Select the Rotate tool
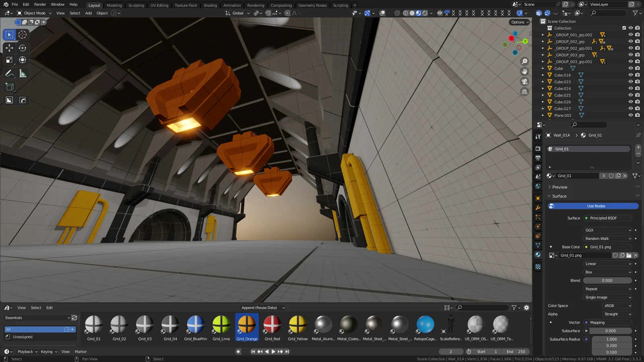This screenshot has width=644, height=362. pyautogui.click(x=23, y=48)
